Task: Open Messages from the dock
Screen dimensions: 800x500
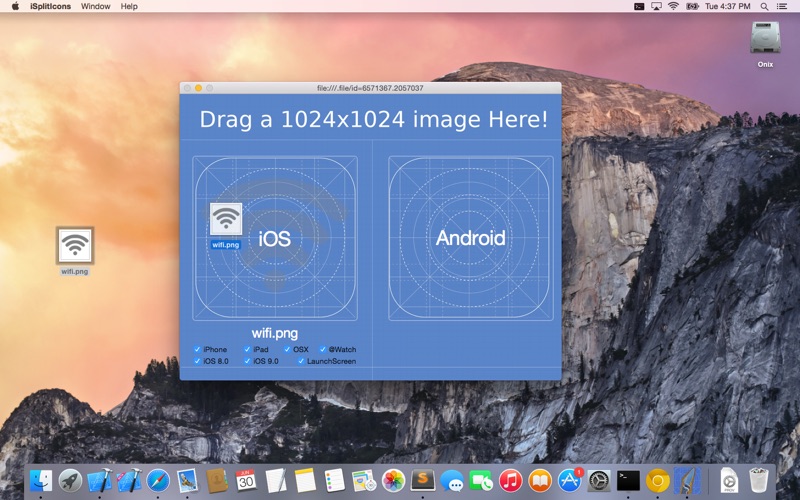Action: click(x=452, y=481)
